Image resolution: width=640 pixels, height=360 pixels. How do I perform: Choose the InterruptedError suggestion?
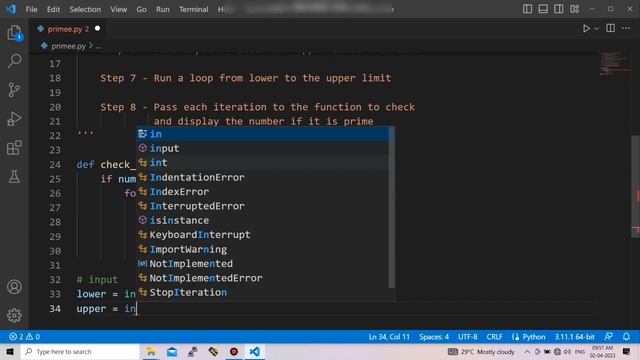coord(262,206)
